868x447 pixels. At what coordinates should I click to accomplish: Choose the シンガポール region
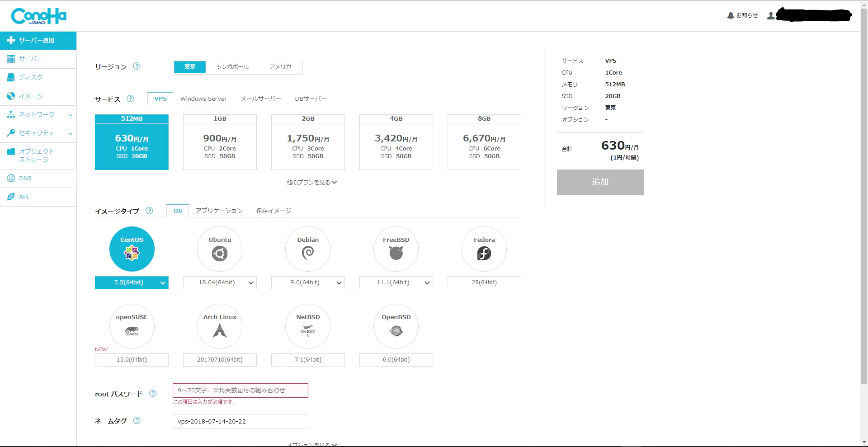232,67
